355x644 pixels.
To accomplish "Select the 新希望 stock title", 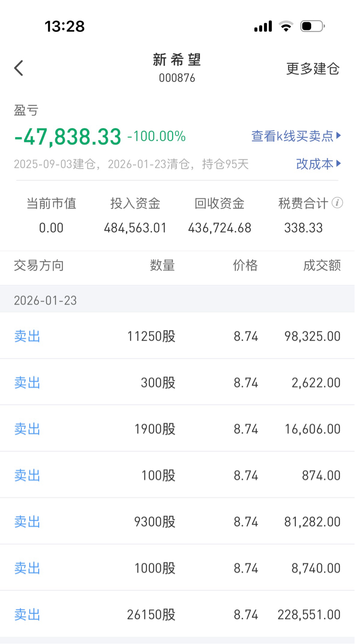I will click(x=177, y=60).
